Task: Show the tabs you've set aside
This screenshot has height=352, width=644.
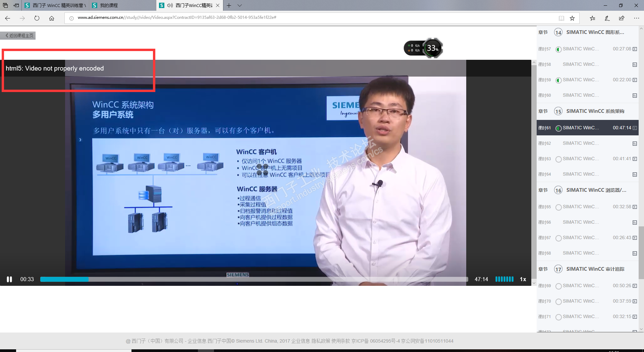Action: [5, 5]
